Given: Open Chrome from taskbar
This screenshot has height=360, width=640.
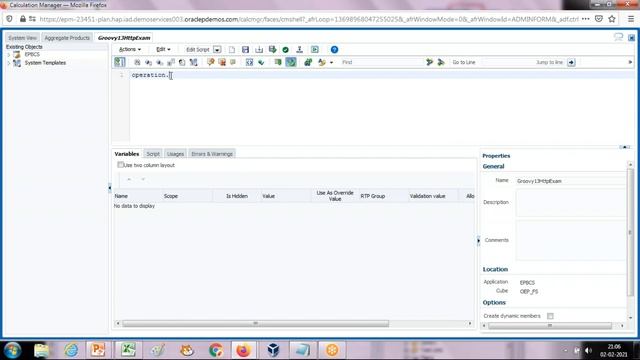Looking at the screenshot, I should click(x=216, y=350).
